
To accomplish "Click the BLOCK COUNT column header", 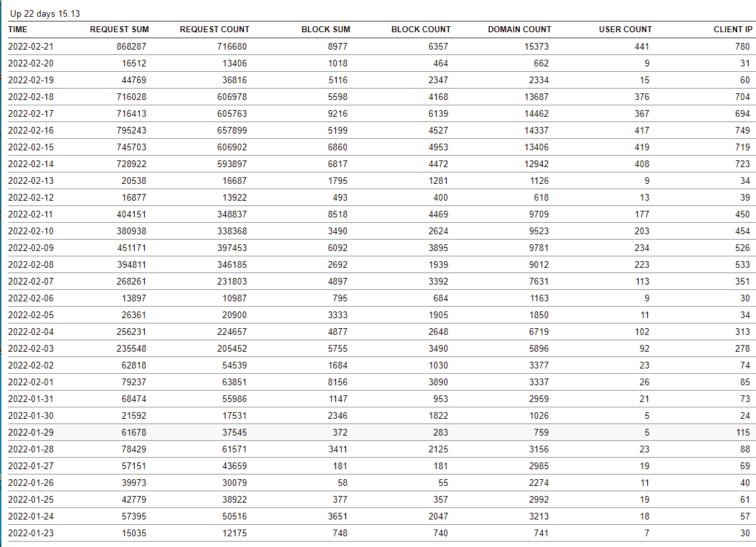I will click(x=421, y=30).
